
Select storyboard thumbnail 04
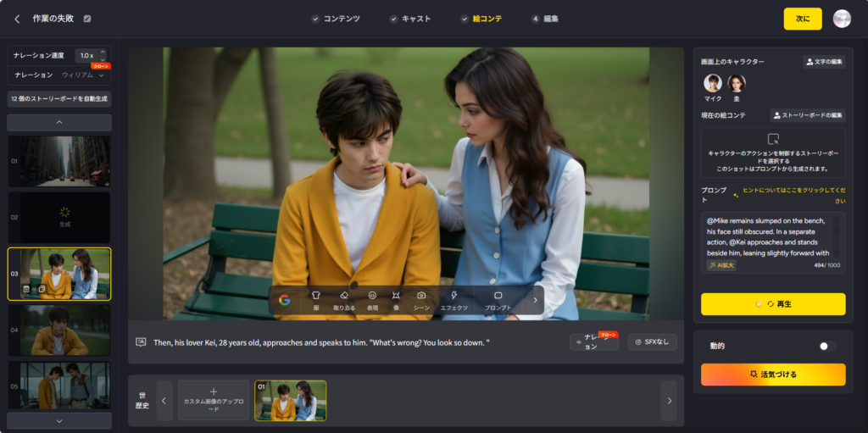point(59,330)
